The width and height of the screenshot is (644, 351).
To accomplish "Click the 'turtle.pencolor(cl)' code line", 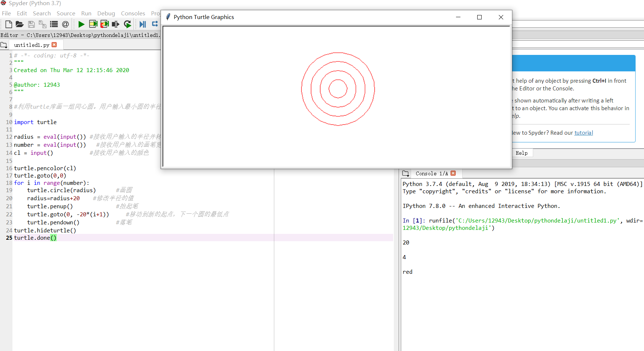I will click(45, 168).
